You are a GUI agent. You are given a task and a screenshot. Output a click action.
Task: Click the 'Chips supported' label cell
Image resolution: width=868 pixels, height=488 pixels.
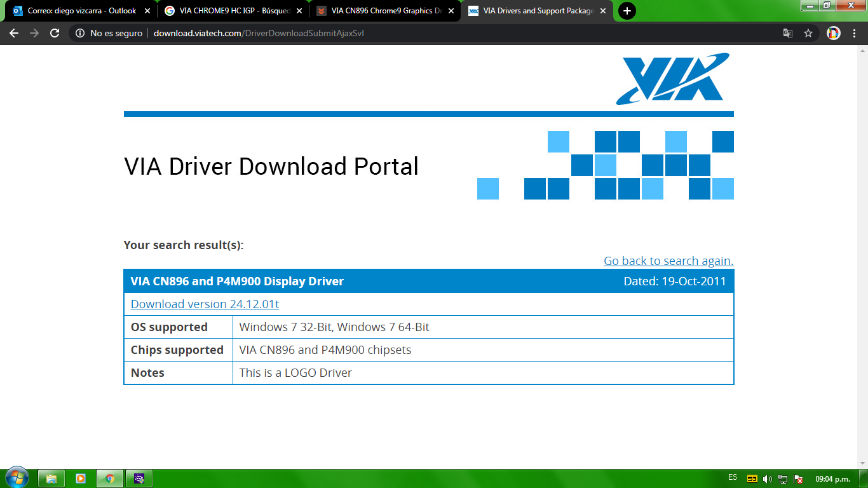click(179, 350)
